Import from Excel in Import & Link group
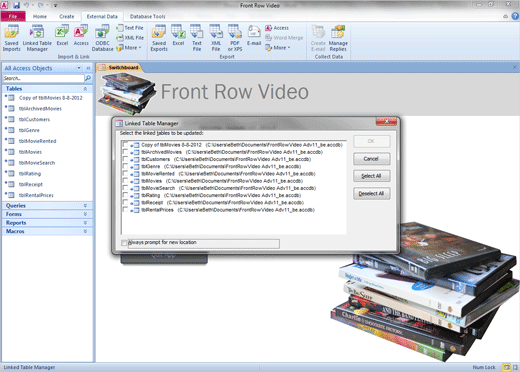This screenshot has height=372, width=520. coord(62,36)
